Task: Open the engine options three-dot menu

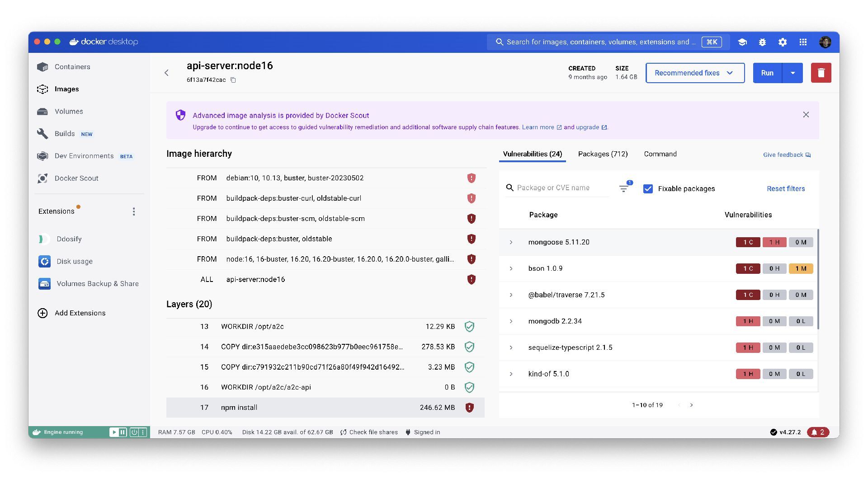Action: tap(143, 432)
